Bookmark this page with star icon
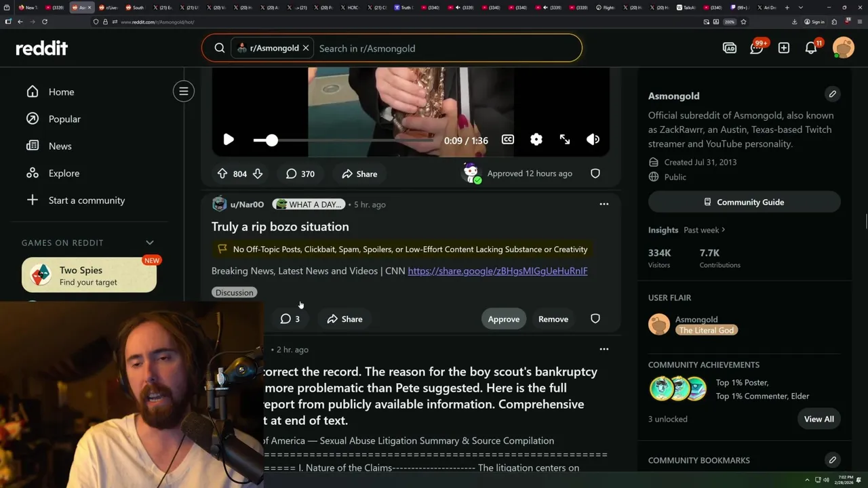Image resolution: width=868 pixels, height=488 pixels. [x=744, y=22]
